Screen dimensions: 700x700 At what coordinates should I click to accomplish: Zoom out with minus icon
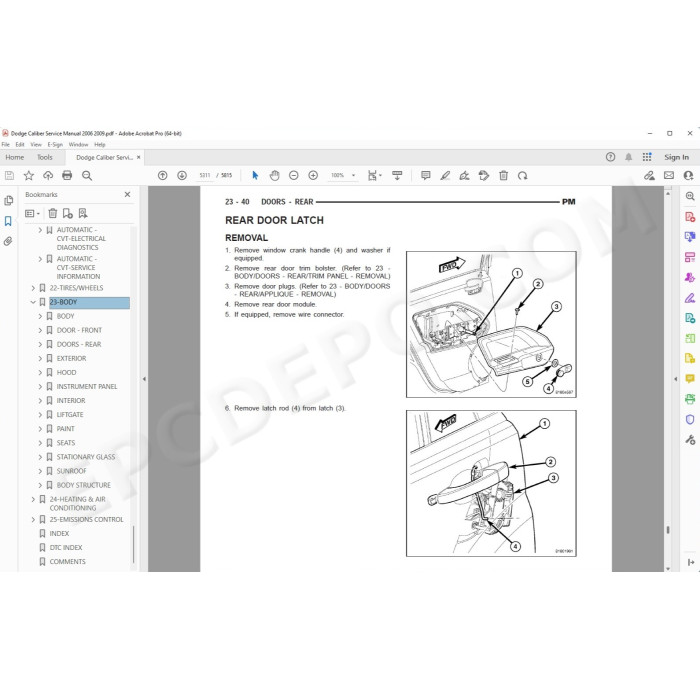click(x=293, y=175)
